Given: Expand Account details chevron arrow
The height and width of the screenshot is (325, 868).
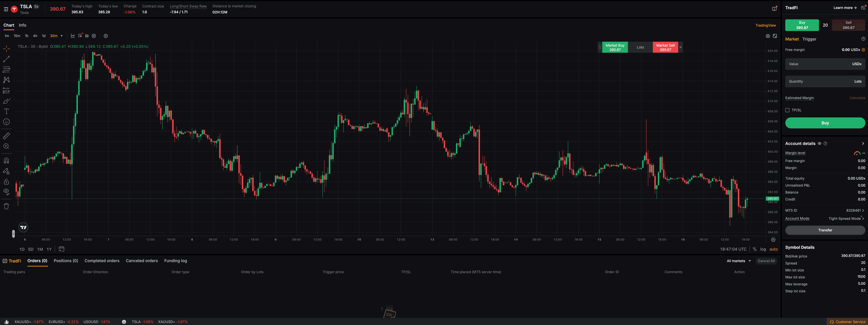Looking at the screenshot, I should 863,143.
